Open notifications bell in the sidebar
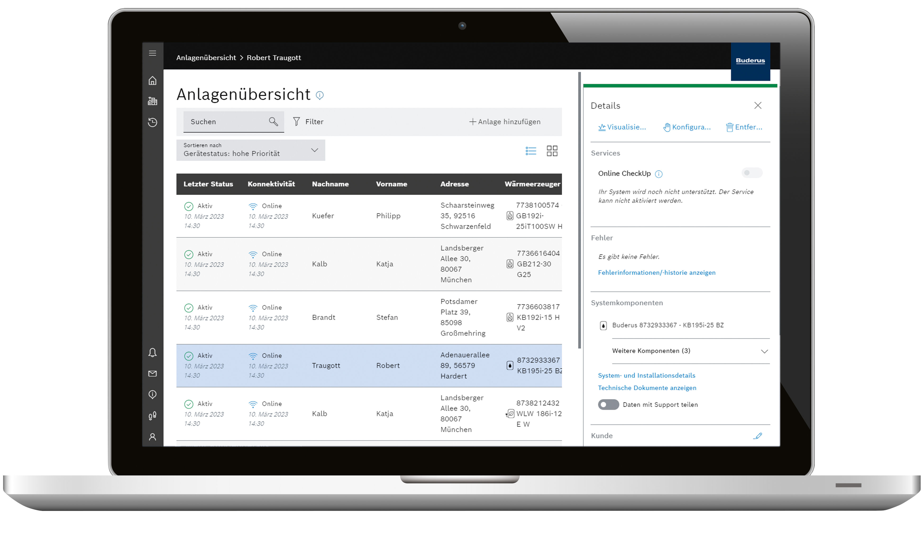This screenshot has height=560, width=924. pyautogui.click(x=152, y=353)
